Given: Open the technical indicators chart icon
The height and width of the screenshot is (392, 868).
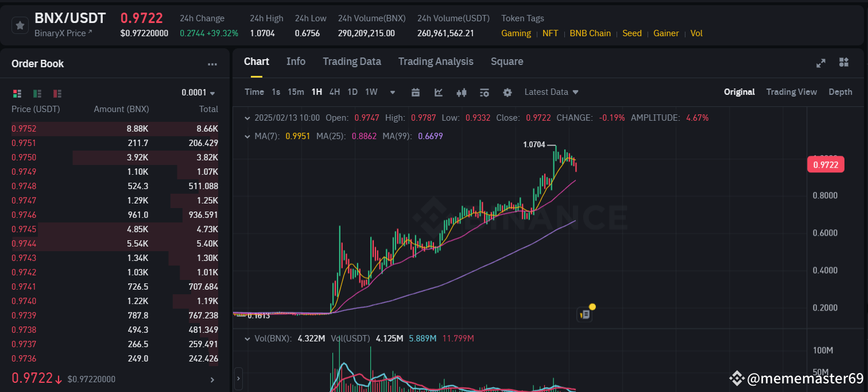Looking at the screenshot, I should click(x=439, y=92).
